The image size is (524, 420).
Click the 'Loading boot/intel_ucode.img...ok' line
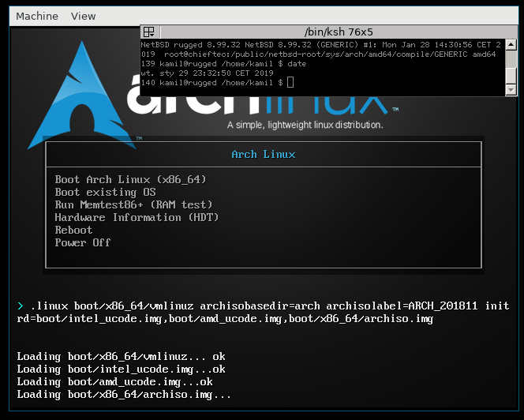coord(121,369)
